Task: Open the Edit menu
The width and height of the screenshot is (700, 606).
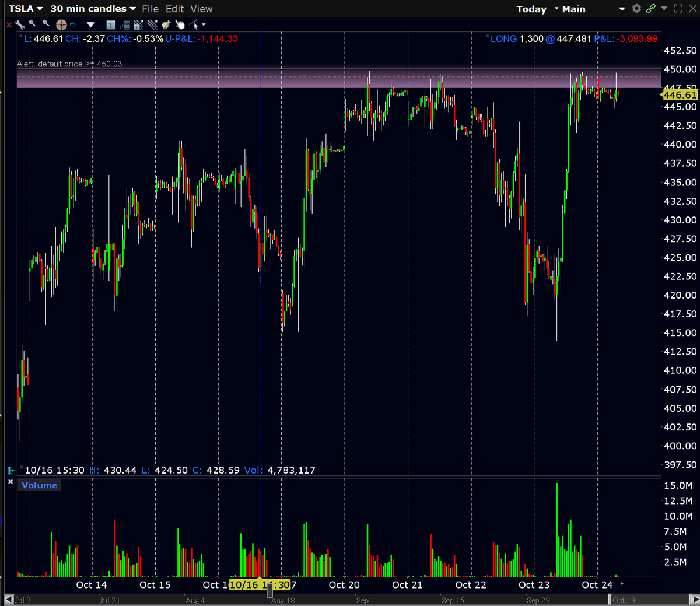Action: click(174, 9)
